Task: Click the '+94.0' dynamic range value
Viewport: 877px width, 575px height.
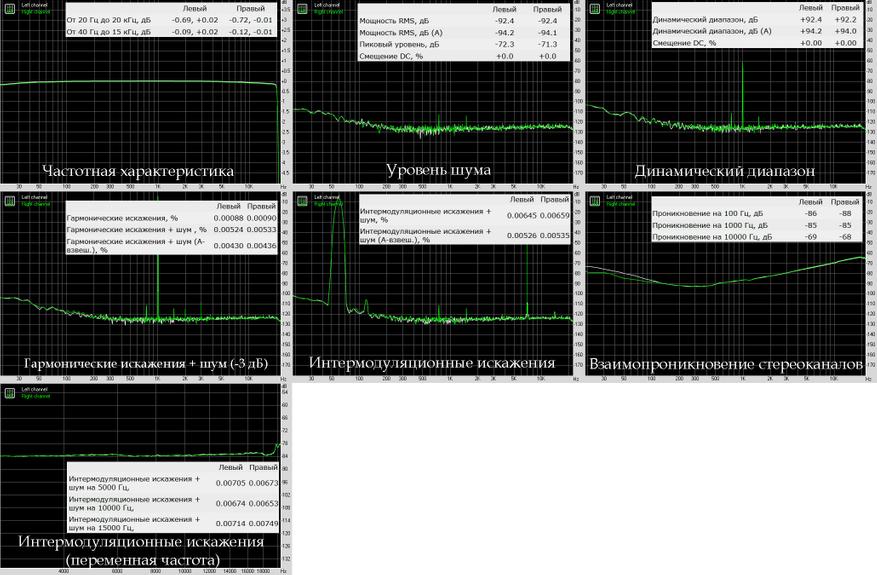Action: tap(845, 31)
